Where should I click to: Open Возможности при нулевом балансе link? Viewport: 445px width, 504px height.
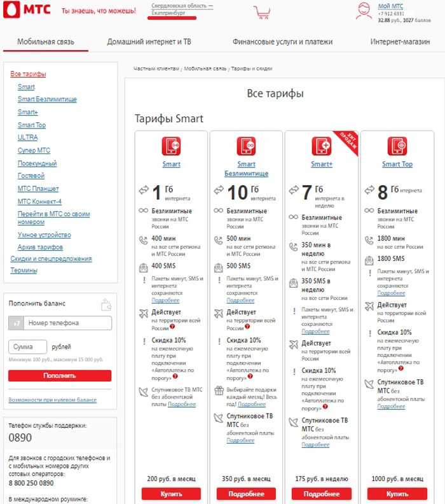(52, 400)
